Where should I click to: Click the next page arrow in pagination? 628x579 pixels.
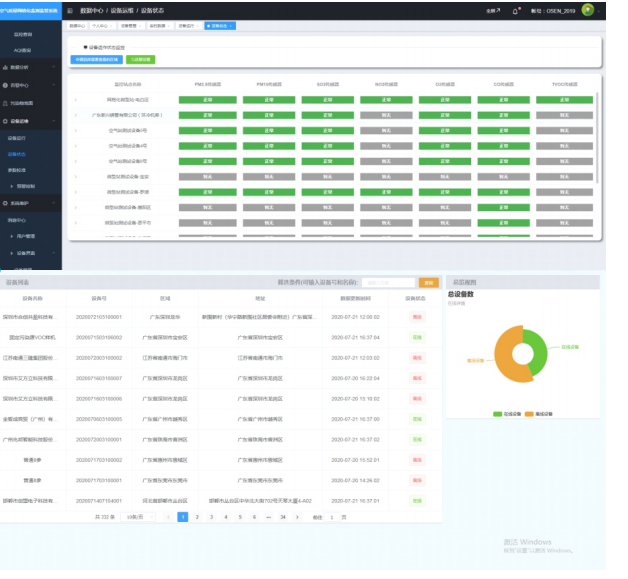pyautogui.click(x=297, y=517)
